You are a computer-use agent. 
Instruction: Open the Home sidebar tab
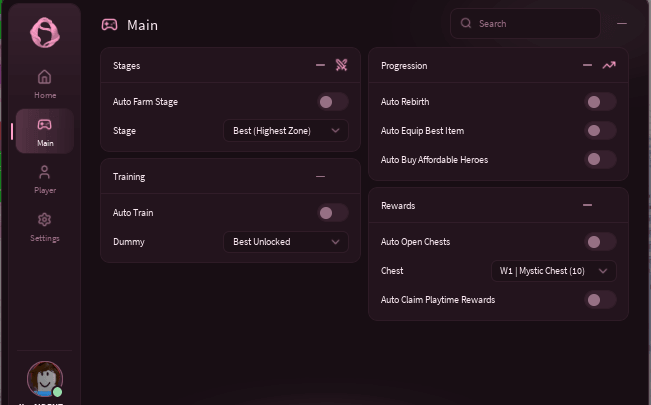click(x=45, y=84)
